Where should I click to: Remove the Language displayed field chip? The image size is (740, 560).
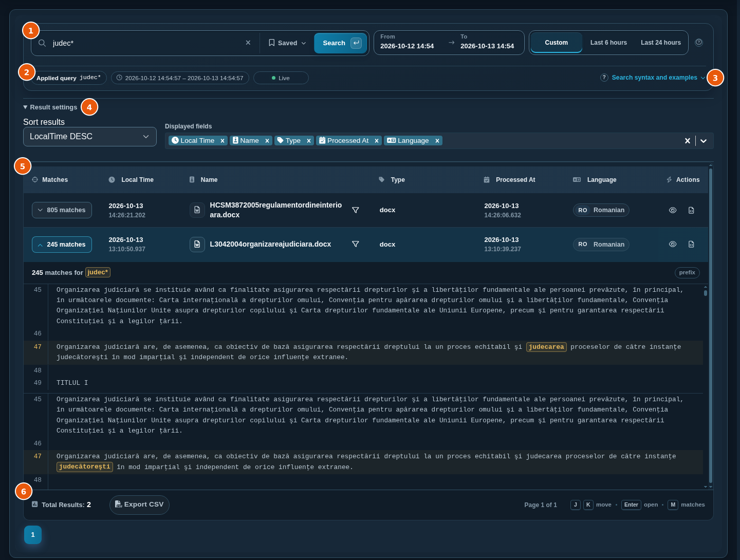click(437, 141)
